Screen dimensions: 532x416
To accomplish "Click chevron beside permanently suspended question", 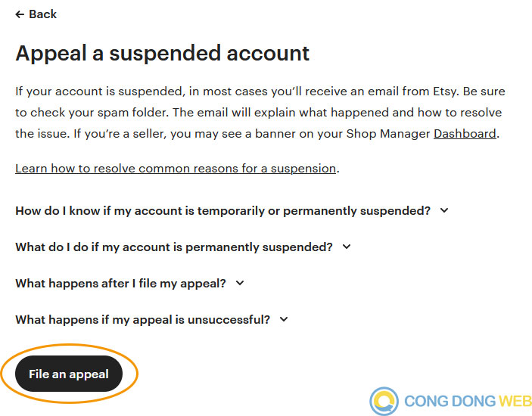I will click(347, 247).
